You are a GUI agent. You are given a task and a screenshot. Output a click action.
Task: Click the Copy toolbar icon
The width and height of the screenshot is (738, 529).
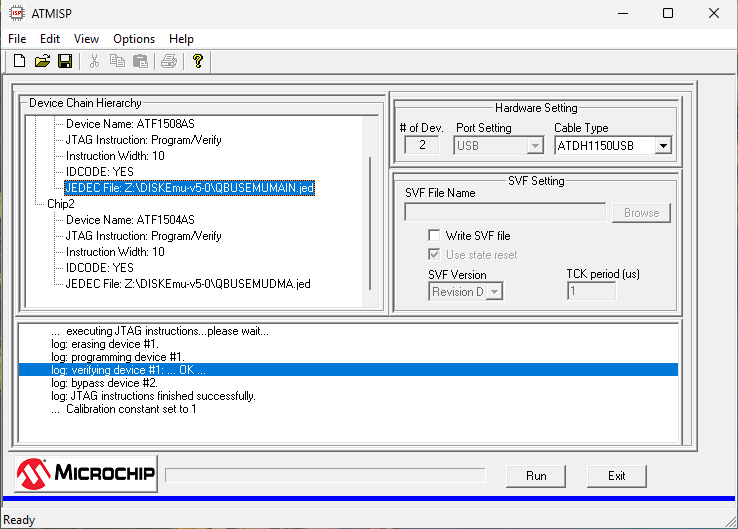point(117,61)
